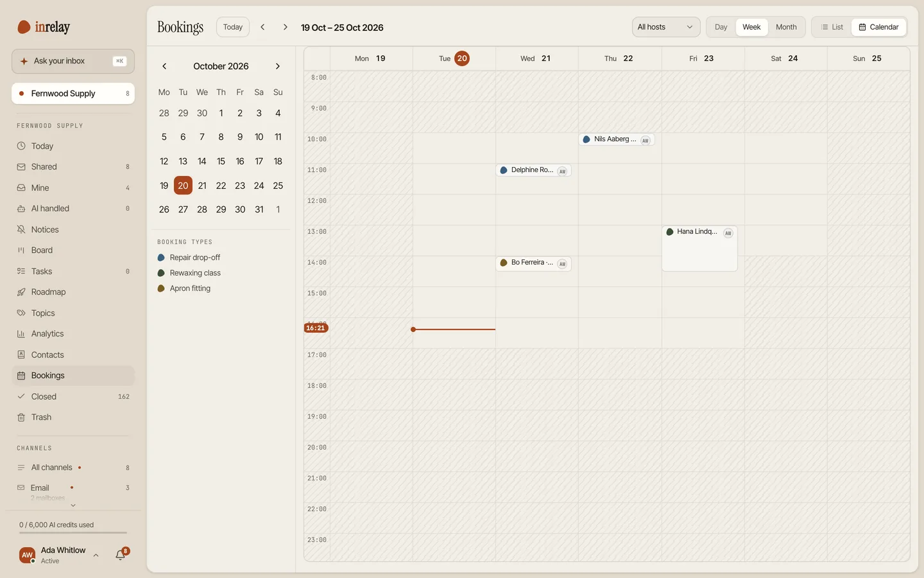Screen dimensions: 924x578
Task: Switch to Calendar layout
Action: pos(878,27)
